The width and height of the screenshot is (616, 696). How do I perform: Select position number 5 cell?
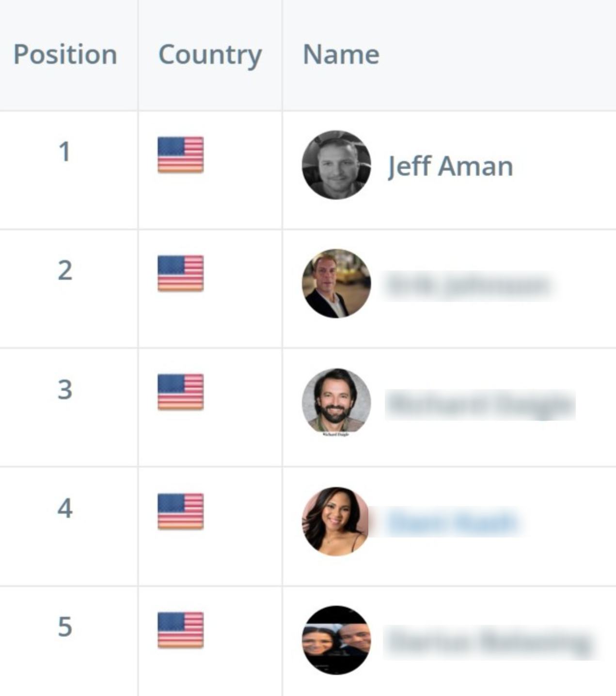click(64, 627)
